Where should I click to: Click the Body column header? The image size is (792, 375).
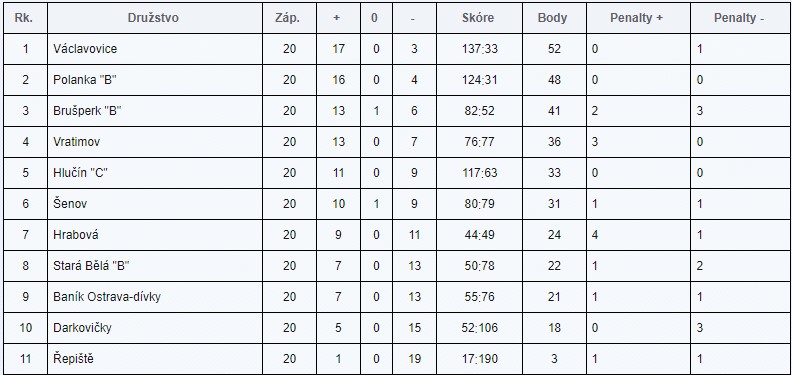pyautogui.click(x=552, y=18)
